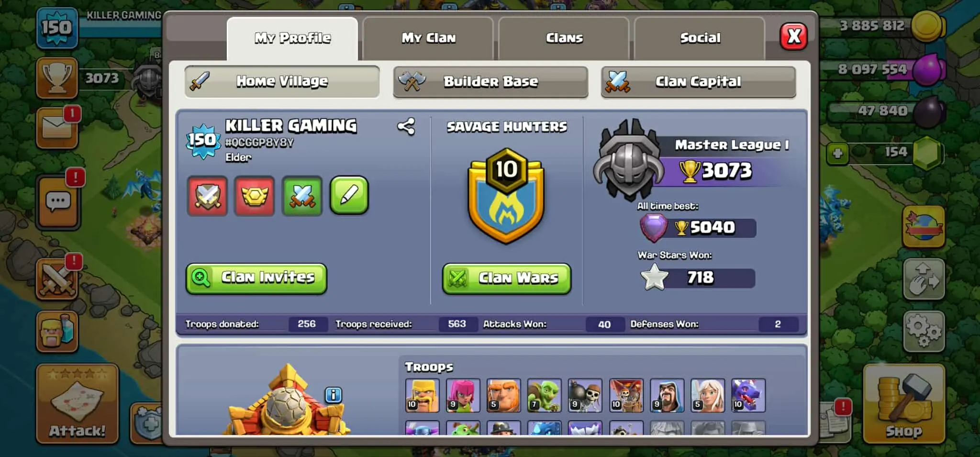Add gems using the green plus
This screenshot has height=457, width=980.
point(837,153)
